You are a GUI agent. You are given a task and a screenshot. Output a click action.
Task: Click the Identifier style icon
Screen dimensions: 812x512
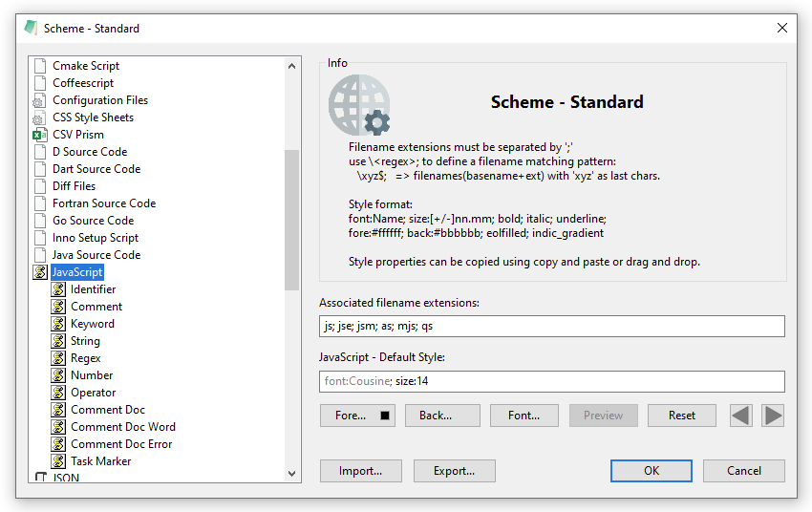(x=58, y=289)
